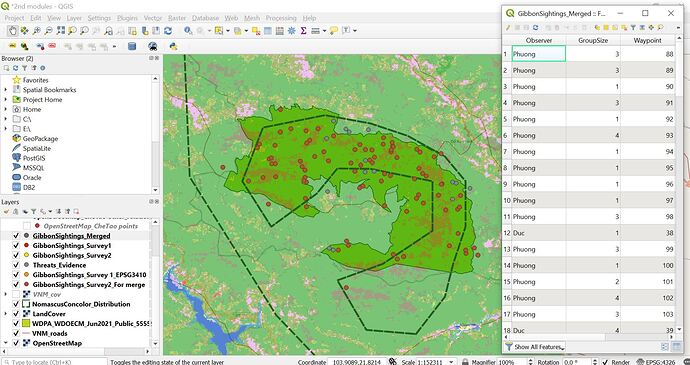
Task: Open the Python console icon
Action: (x=173, y=46)
